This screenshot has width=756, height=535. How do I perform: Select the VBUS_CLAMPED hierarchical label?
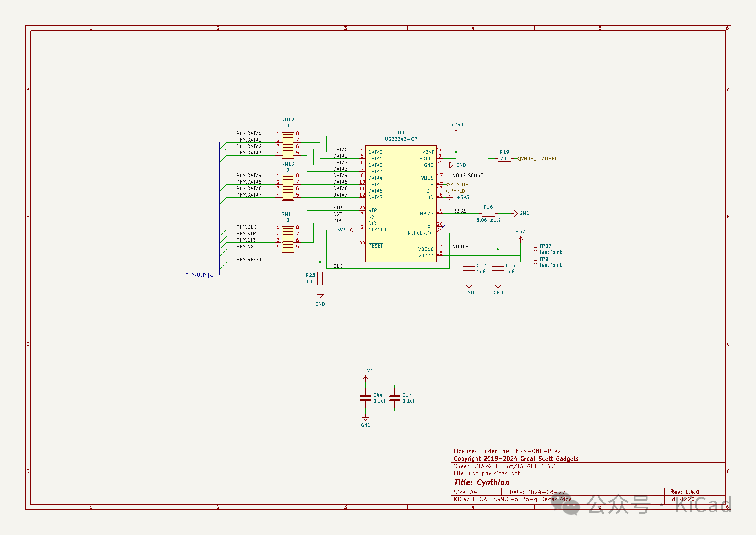coord(539,159)
